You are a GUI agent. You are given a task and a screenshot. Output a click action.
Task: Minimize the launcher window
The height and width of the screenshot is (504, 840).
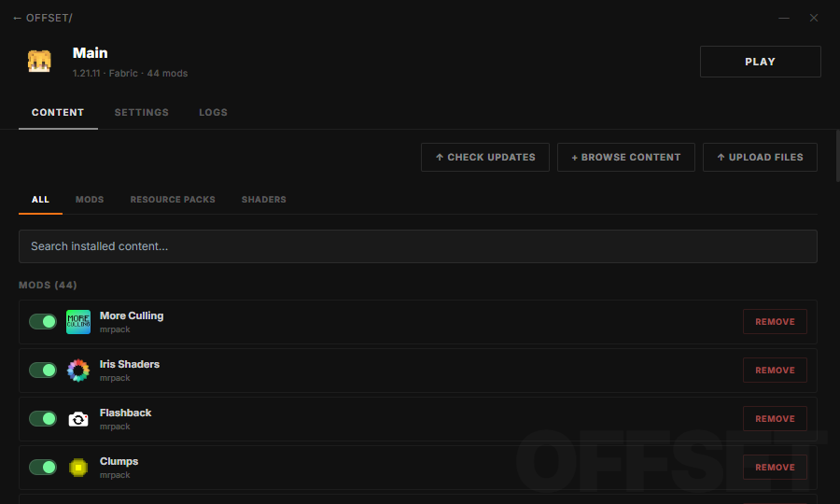(784, 18)
